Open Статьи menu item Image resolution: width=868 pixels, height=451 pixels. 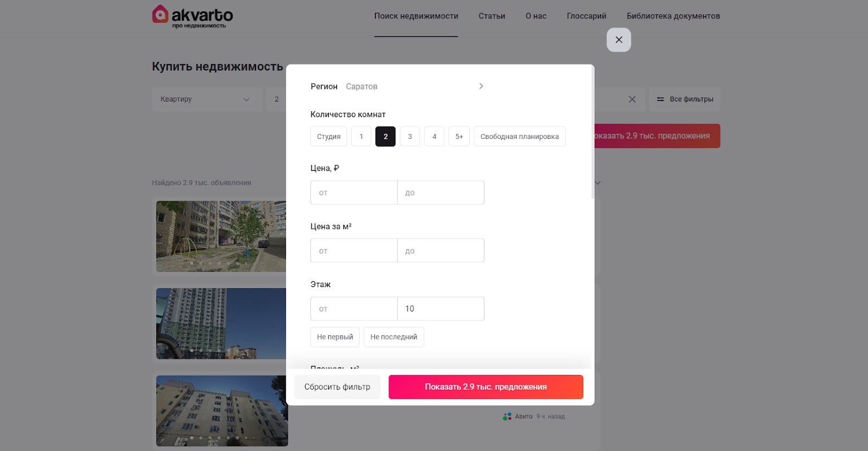tap(492, 16)
